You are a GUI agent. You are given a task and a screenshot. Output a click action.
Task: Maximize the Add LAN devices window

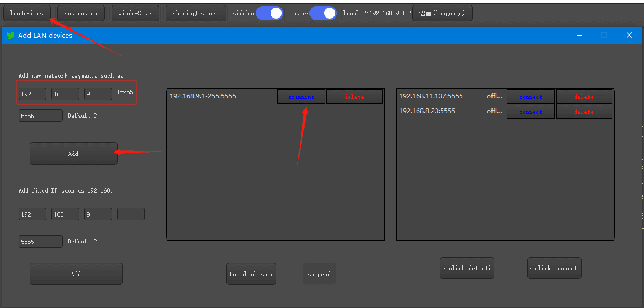pos(604,36)
